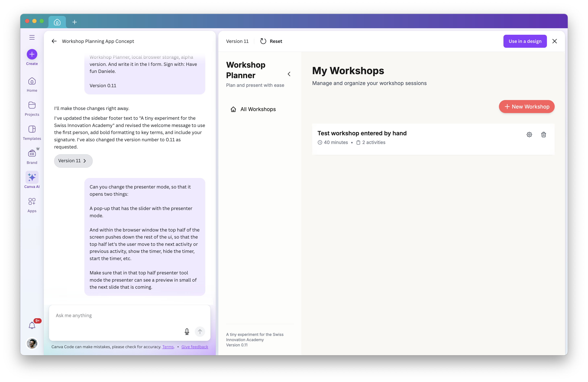
Task: Click the notifications bell icon
Action: pos(32,326)
